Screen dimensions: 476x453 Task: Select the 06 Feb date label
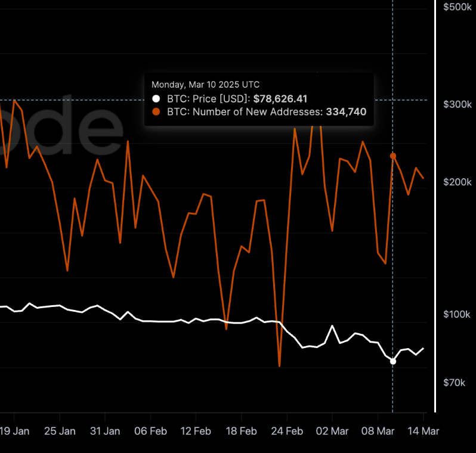150,431
